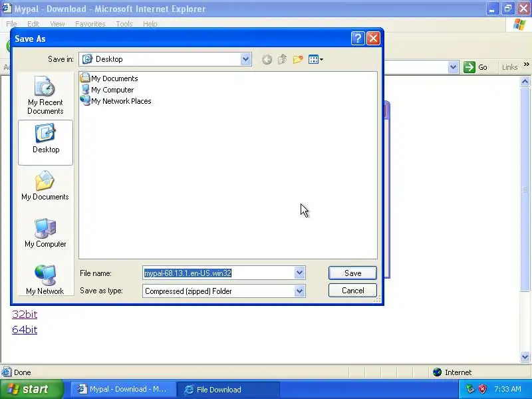Open the Favorites menu in Internet Explorer
Image resolution: width=532 pixels, height=399 pixels.
(90, 24)
